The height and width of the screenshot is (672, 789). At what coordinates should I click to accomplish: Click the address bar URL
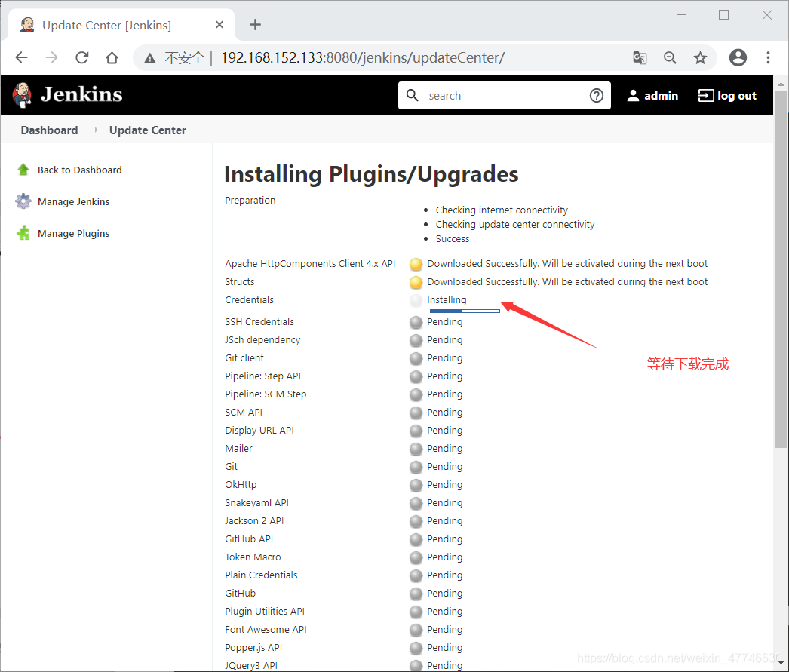point(363,58)
